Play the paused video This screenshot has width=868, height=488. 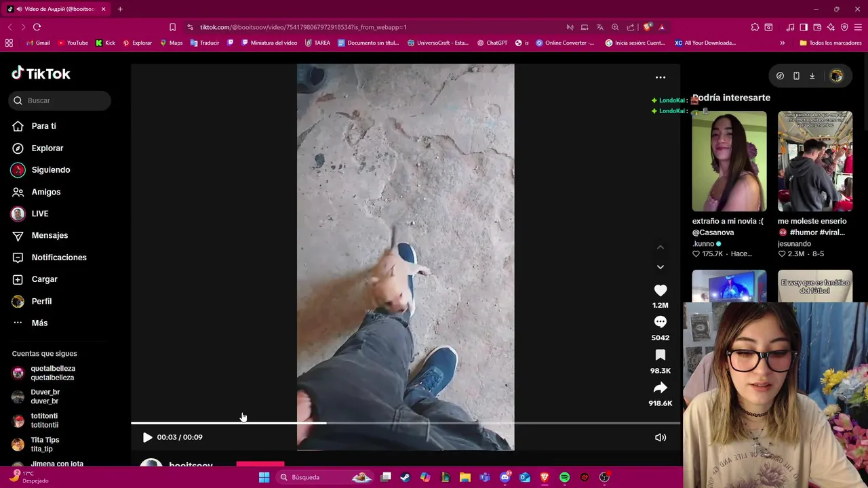tap(147, 437)
